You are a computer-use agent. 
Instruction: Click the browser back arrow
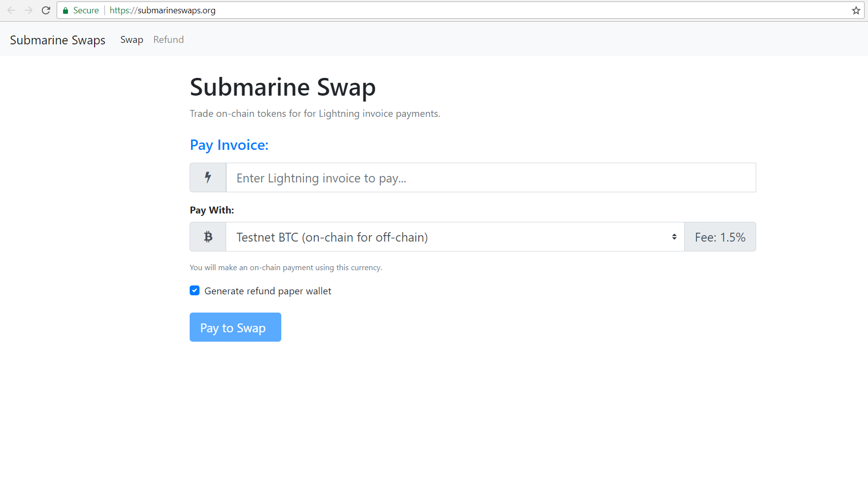[11, 10]
